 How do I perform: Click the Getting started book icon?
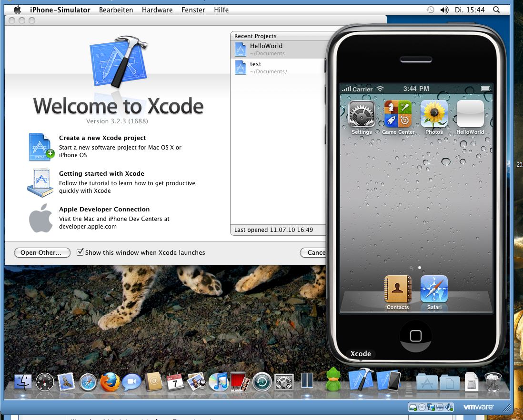[x=40, y=183]
